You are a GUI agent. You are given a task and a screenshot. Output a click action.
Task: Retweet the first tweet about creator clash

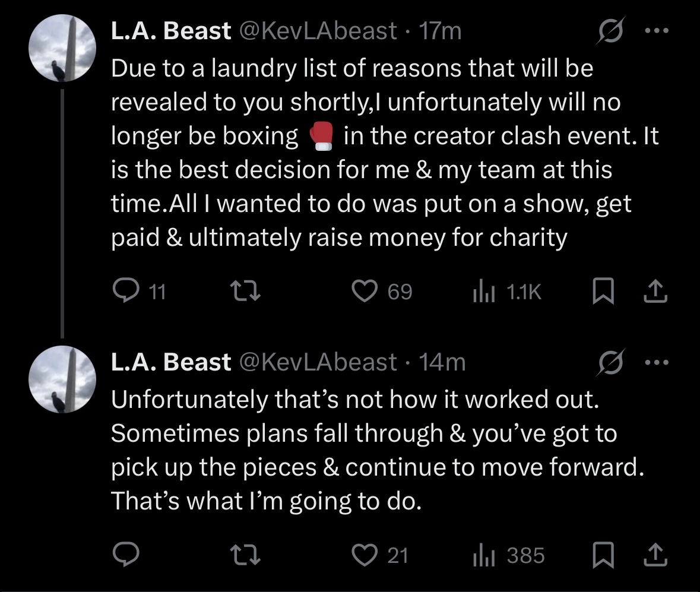point(245,291)
